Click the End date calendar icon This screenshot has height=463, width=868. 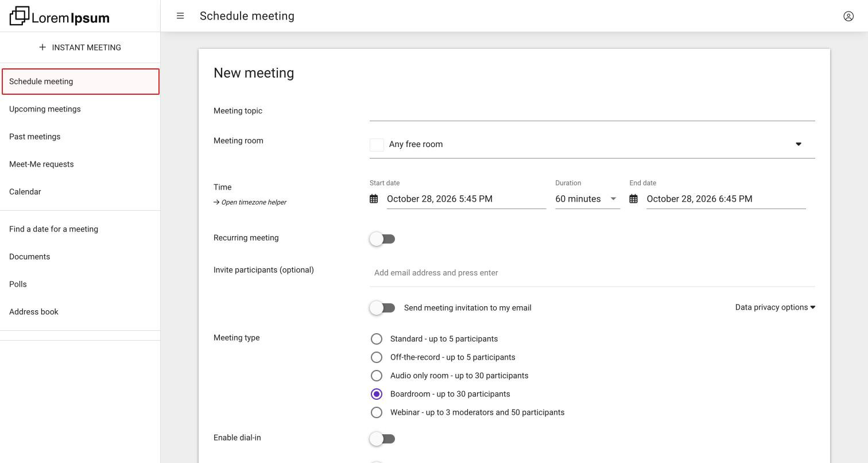click(633, 199)
